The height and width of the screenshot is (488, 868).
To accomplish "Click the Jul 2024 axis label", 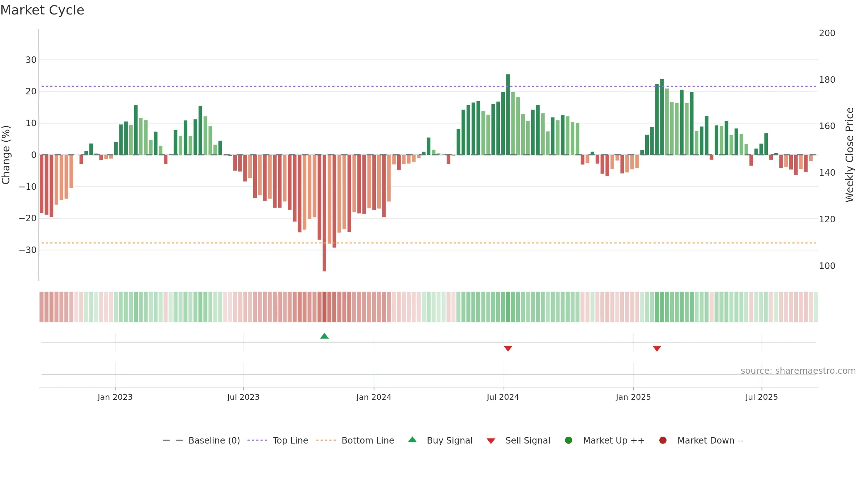I will click(x=503, y=397).
